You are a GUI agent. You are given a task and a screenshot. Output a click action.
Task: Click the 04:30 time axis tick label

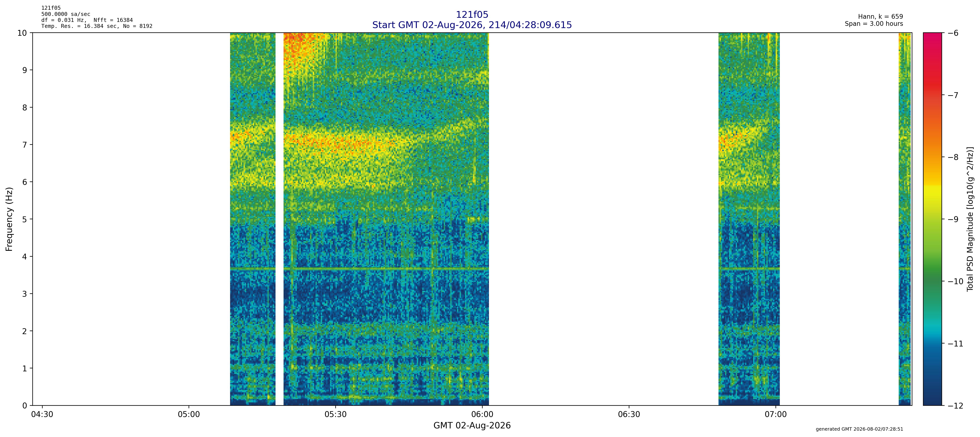[42, 415]
